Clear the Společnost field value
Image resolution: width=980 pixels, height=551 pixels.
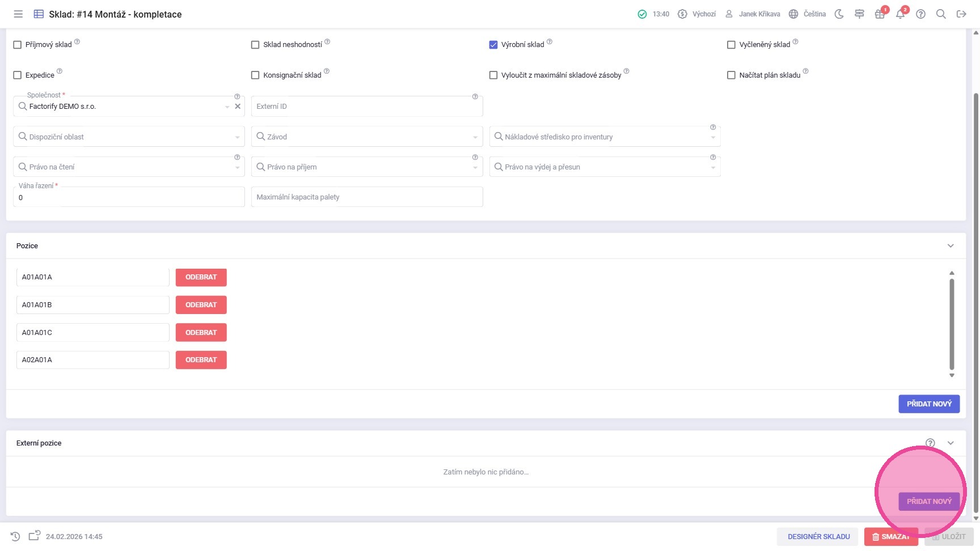tap(238, 107)
